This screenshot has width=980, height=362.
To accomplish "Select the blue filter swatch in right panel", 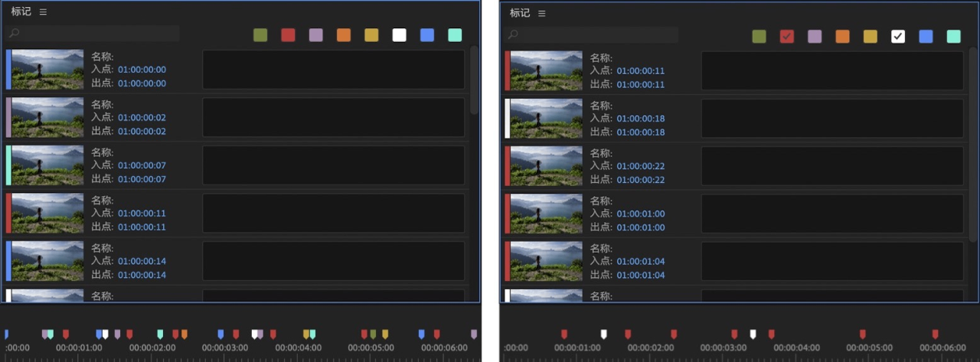I will pyautogui.click(x=926, y=36).
